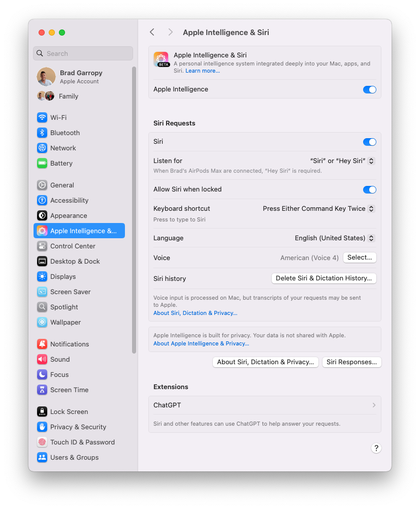420x509 pixels.
Task: Open Family sidebar label
Action: coord(69,97)
